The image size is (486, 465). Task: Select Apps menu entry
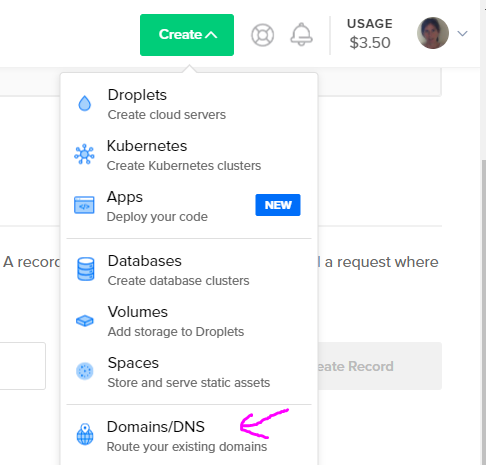coord(189,206)
